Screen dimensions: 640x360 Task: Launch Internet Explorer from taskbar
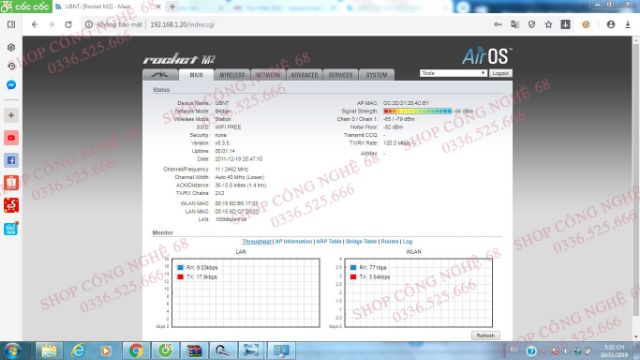(x=78, y=351)
